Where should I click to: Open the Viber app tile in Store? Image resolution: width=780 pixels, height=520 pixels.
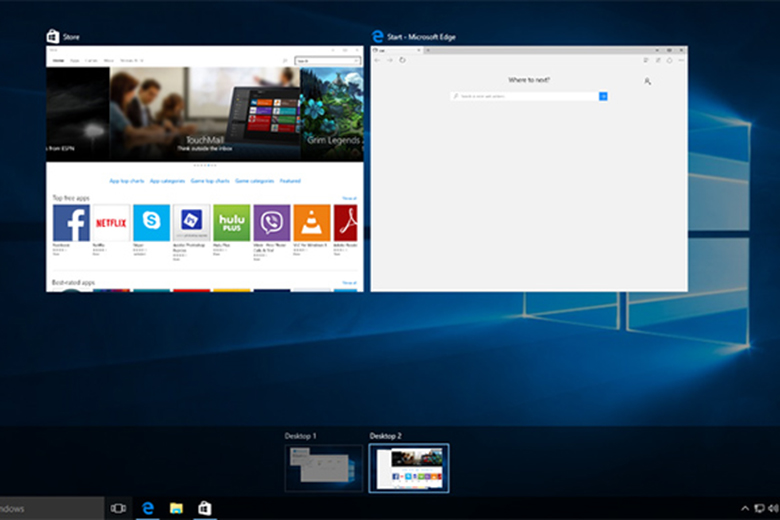[272, 223]
